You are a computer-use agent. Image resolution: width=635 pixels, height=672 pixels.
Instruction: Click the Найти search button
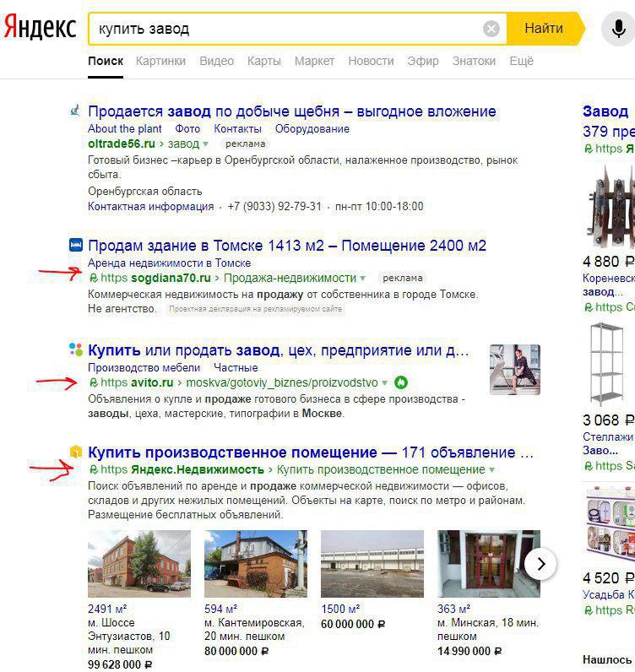coord(544,29)
